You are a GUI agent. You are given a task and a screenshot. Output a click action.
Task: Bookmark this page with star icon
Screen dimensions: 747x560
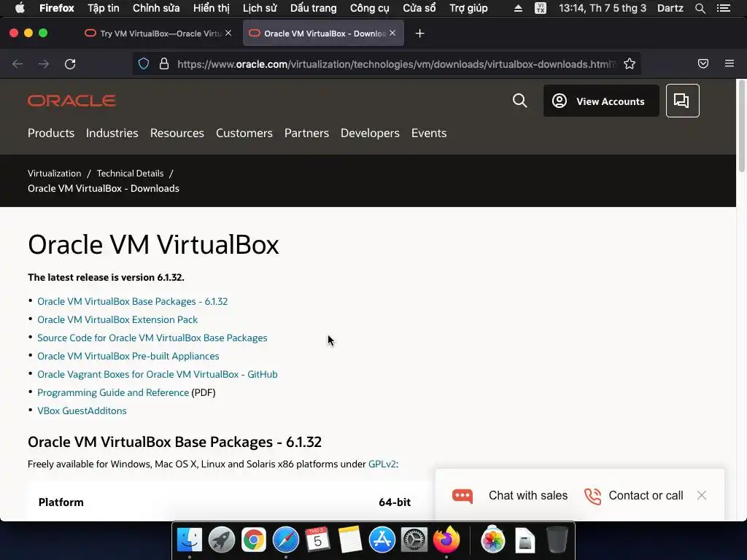tap(630, 64)
